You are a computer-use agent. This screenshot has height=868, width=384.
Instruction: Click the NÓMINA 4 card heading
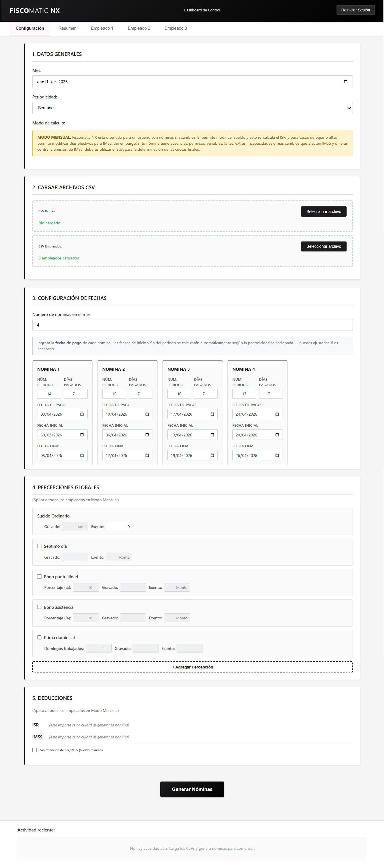tap(244, 369)
